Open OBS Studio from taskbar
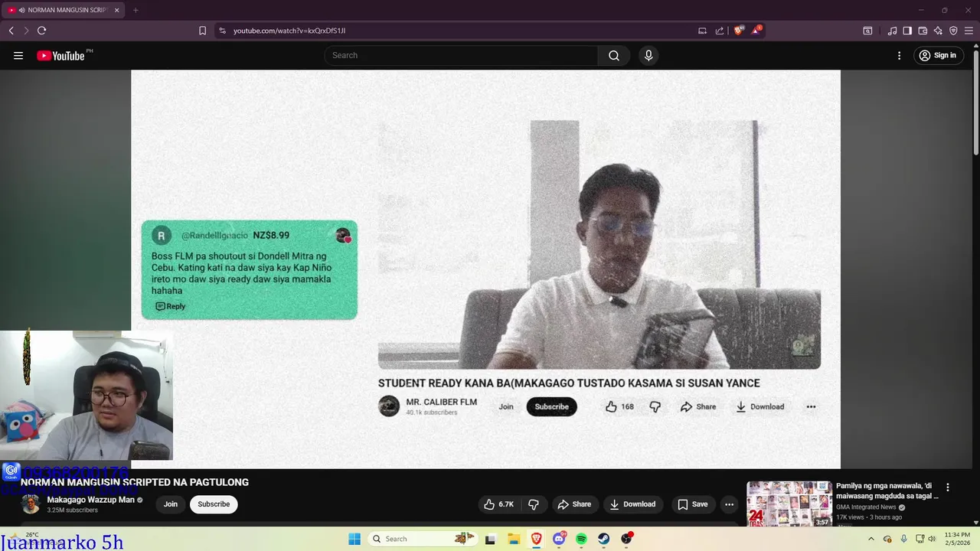The image size is (980, 551). pyautogui.click(x=627, y=539)
